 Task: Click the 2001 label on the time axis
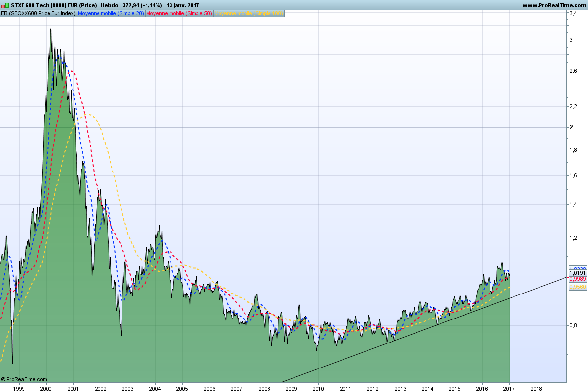pos(73,388)
